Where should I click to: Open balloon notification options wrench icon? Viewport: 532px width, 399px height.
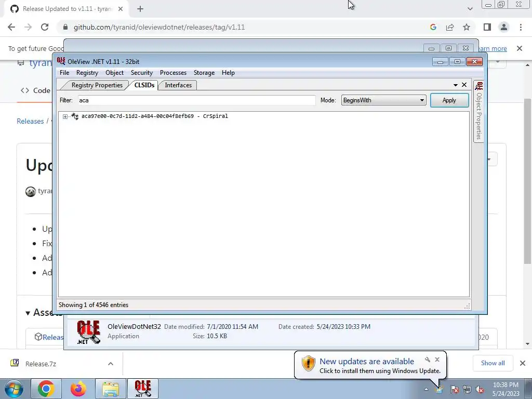428,360
